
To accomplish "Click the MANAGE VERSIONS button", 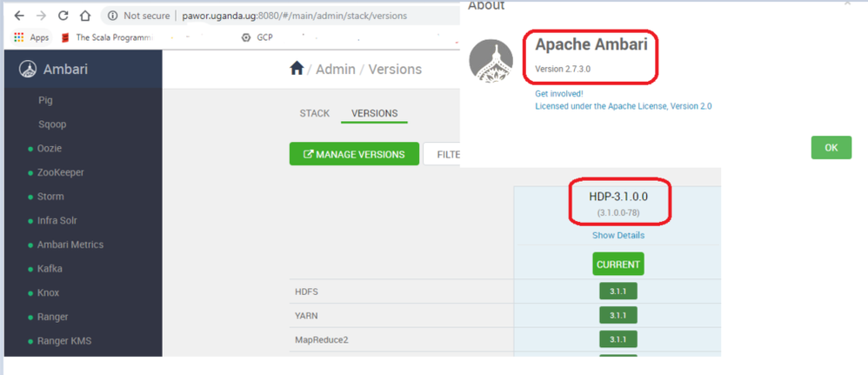I will tap(354, 154).
